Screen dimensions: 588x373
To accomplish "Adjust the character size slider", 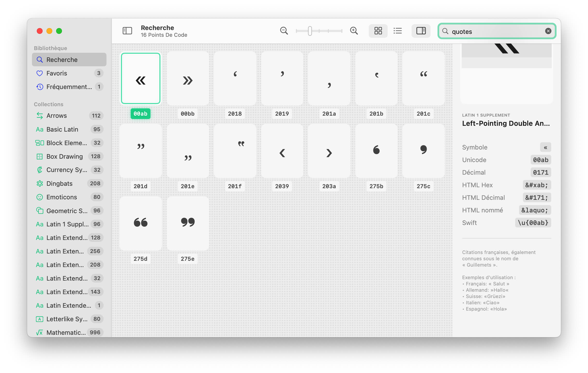I will pos(310,31).
